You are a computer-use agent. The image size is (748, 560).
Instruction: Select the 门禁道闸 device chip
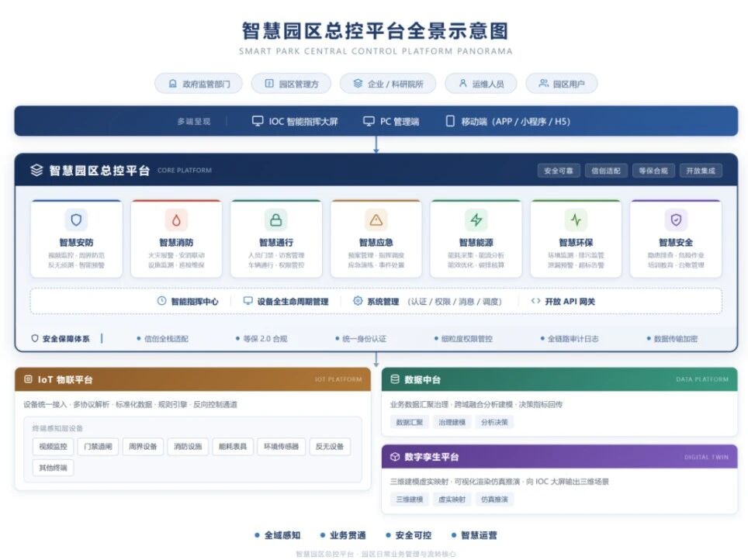click(98, 447)
